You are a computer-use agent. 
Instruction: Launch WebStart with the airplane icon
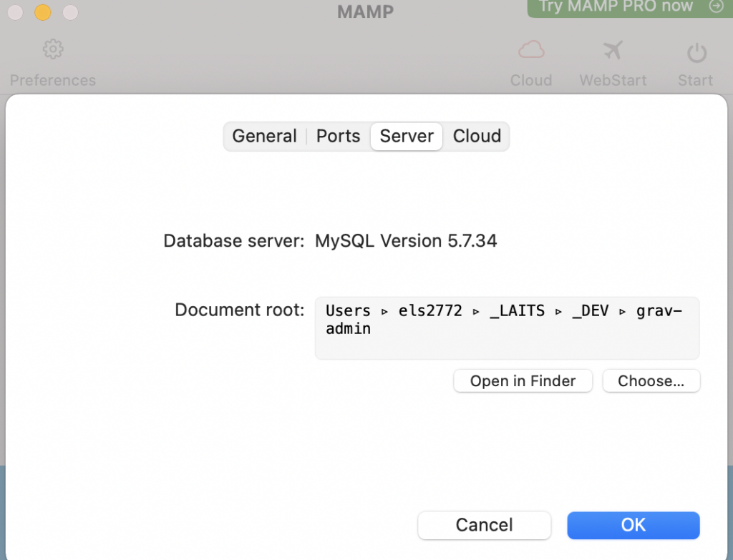click(x=613, y=50)
